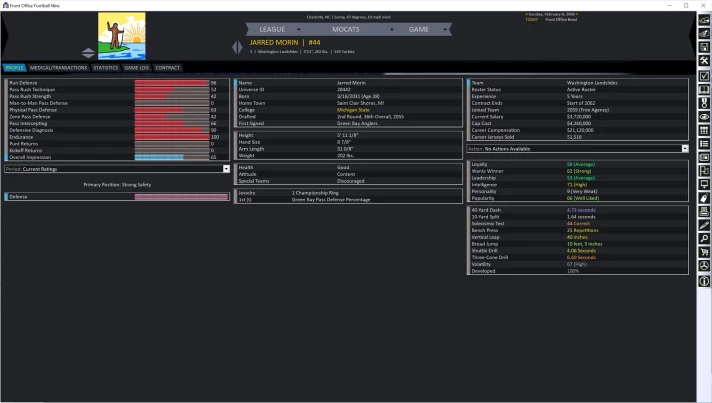Click the second sidebar icon below the cards icon

(704, 34)
